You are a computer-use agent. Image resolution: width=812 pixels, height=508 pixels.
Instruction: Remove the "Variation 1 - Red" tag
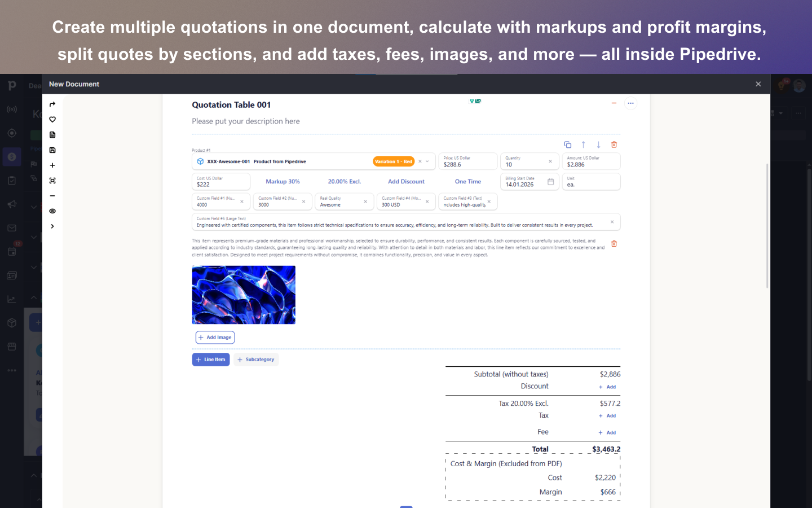click(419, 161)
